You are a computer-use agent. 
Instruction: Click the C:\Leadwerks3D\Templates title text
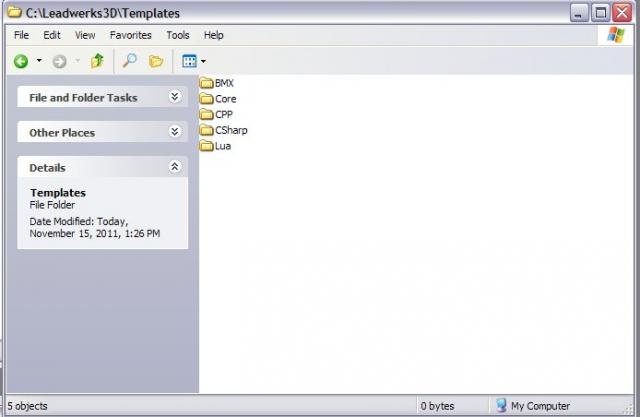click(103, 13)
